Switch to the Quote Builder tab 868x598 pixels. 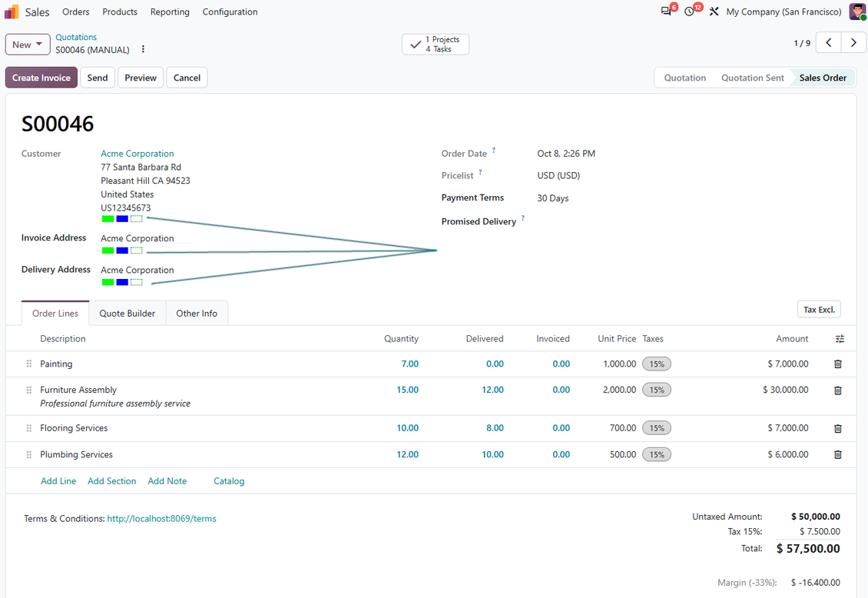[x=128, y=314]
